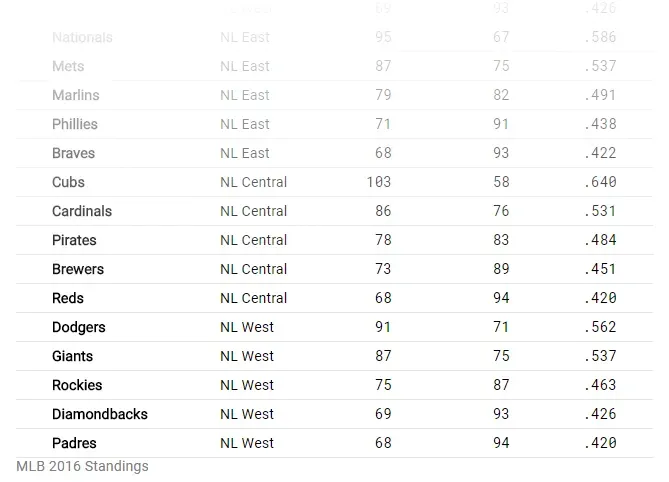Image resolution: width=669 pixels, height=482 pixels.
Task: Select the Cubs .640 win percentage
Action: pyautogui.click(x=602, y=182)
